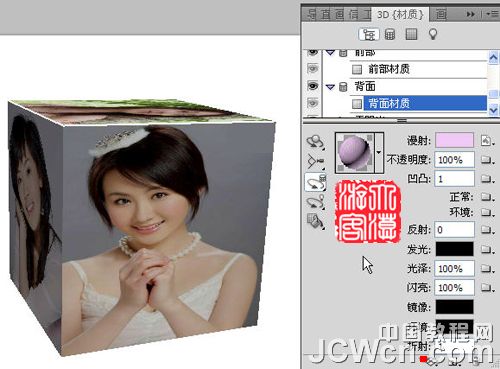Pick the pink diffuse (漫射) color swatch

[454, 140]
